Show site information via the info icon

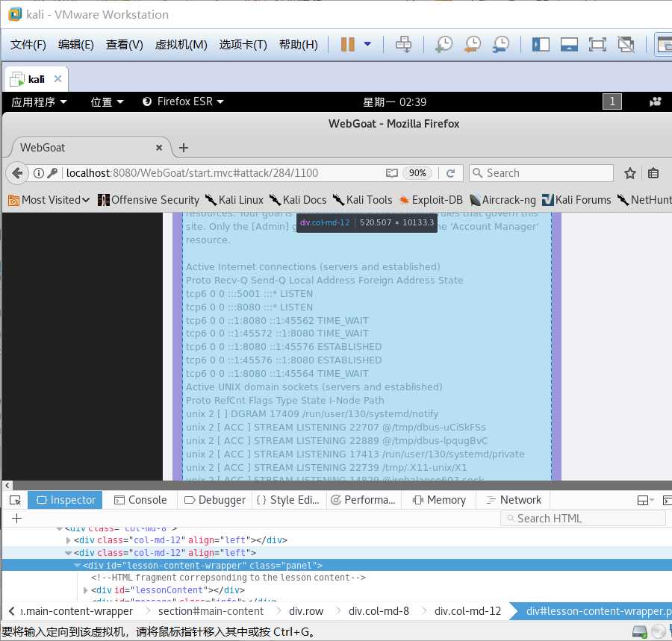tap(39, 173)
